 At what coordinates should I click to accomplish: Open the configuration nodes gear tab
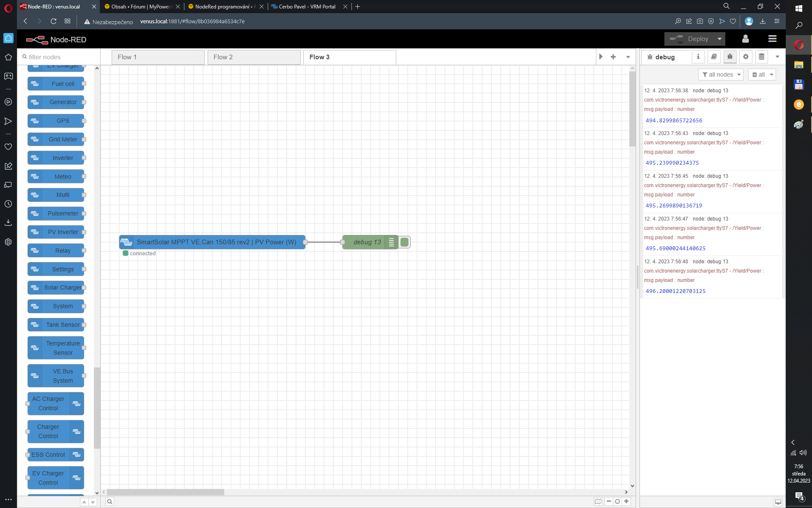click(746, 57)
